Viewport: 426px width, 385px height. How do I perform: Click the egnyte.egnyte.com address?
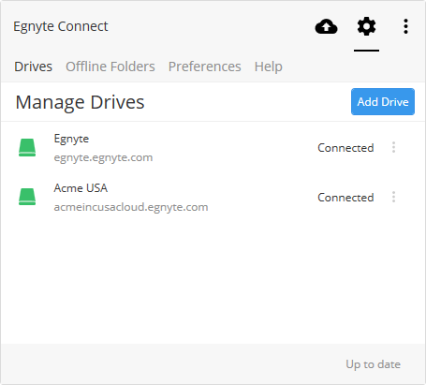tap(103, 157)
